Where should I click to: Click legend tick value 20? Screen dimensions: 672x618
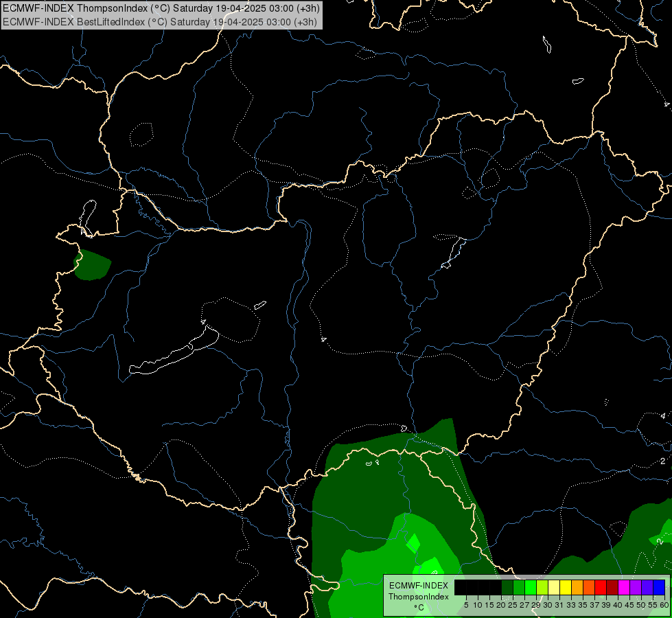click(500, 605)
